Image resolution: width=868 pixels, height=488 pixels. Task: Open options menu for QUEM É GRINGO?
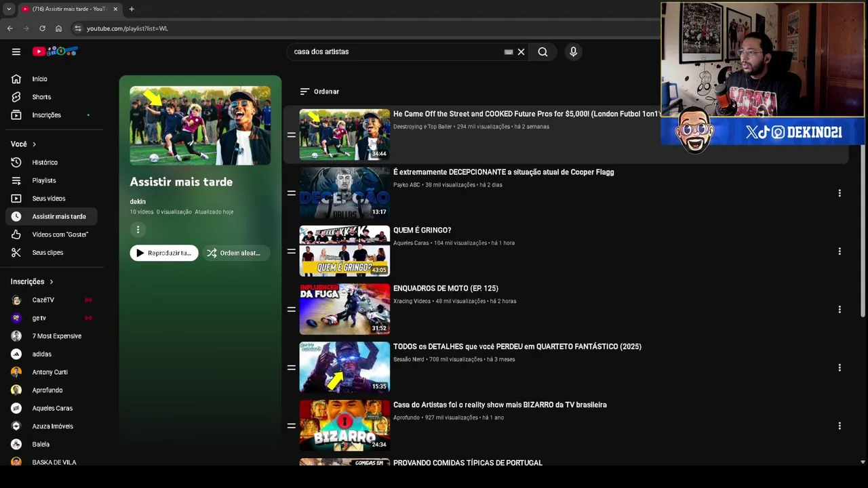pos(840,251)
